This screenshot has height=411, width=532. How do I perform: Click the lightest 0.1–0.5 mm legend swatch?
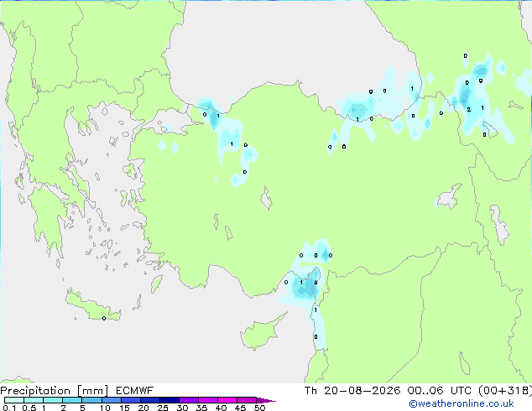pyautogui.click(x=14, y=400)
